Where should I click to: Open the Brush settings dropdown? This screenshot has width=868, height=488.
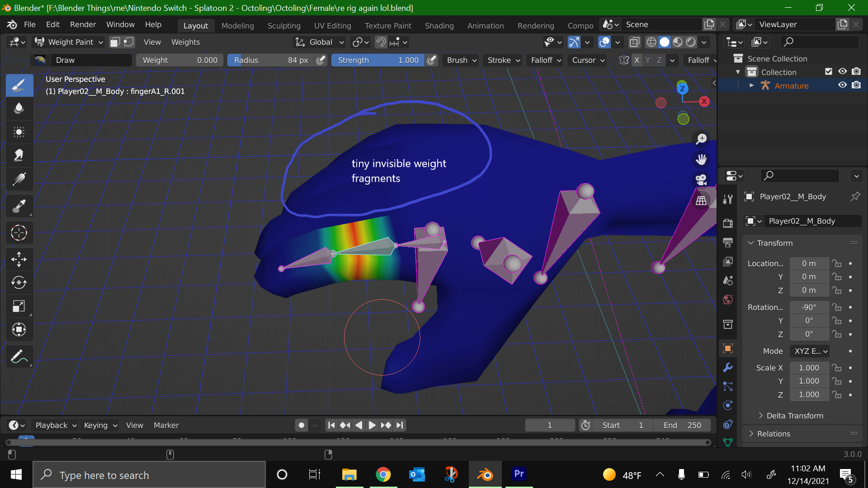[461, 60]
